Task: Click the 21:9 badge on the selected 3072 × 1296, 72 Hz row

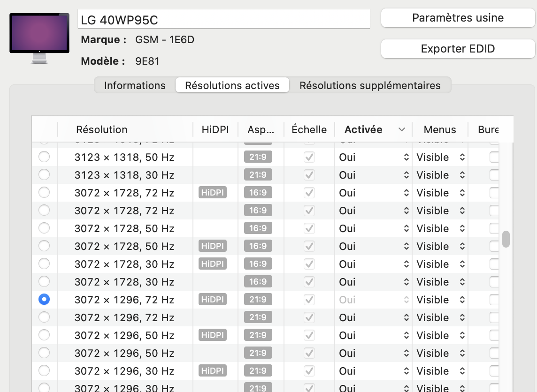Action: pos(258,299)
